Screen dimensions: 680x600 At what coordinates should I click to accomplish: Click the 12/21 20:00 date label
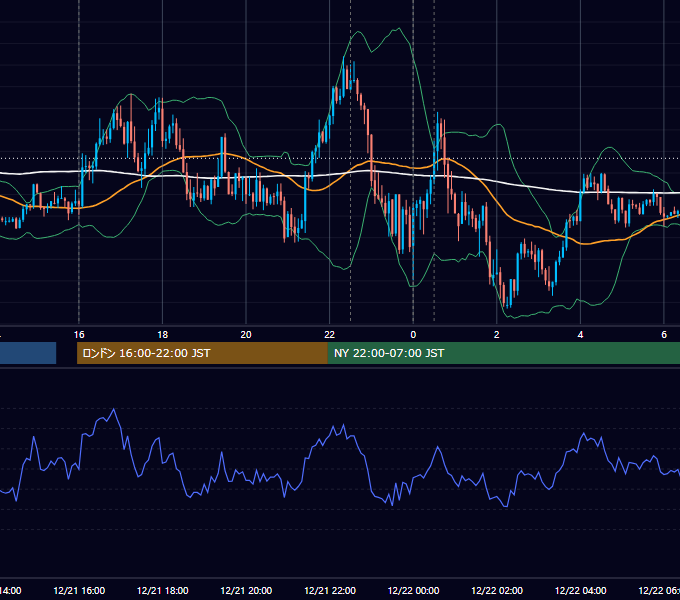click(246, 591)
